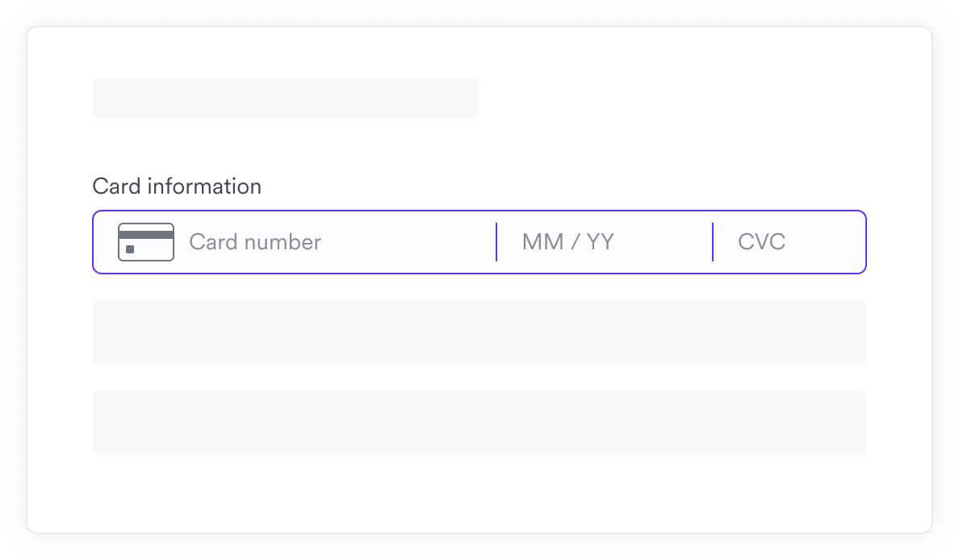Click the "CVC" placeholder text

(x=761, y=242)
